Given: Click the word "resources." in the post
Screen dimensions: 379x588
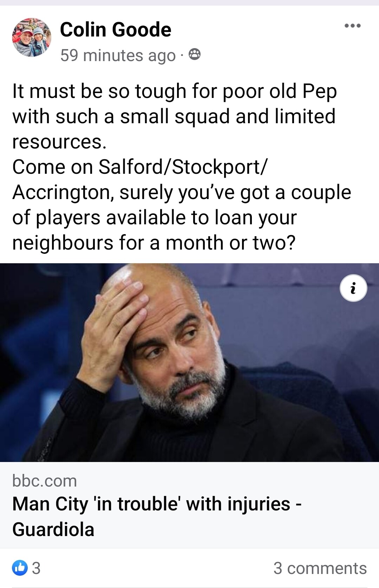Looking at the screenshot, I should tap(59, 142).
